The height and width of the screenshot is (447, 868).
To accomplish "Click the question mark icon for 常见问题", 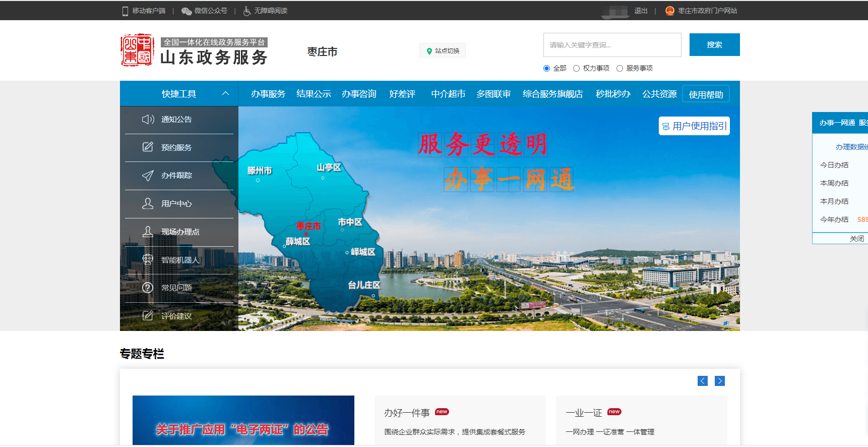I will click(x=148, y=288).
